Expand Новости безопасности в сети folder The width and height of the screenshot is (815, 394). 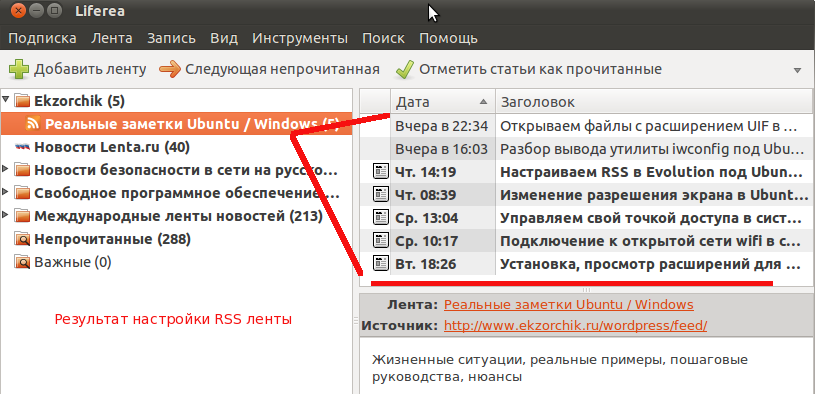click(6, 169)
